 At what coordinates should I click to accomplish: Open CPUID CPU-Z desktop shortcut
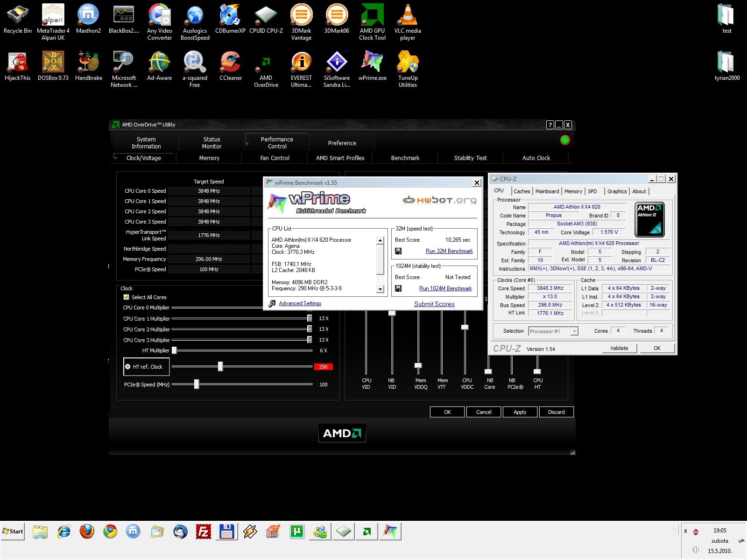tap(266, 19)
